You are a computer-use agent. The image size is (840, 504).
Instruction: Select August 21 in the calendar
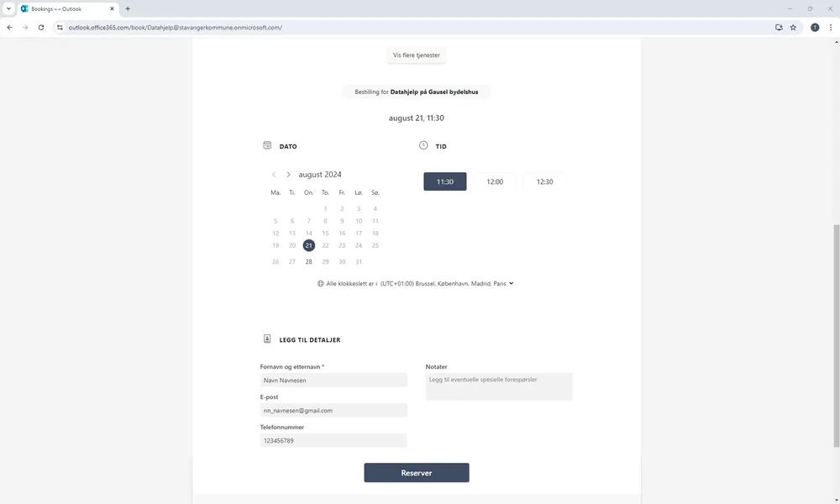(x=309, y=245)
